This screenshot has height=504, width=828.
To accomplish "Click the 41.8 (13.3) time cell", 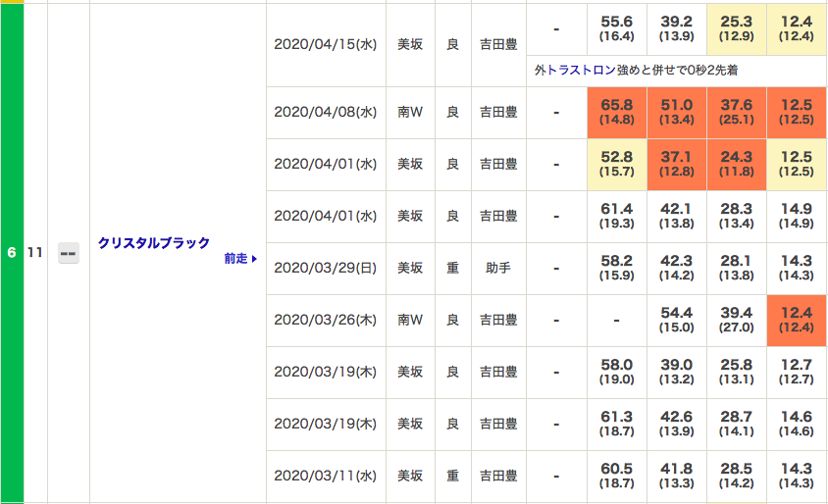I will (x=677, y=476).
